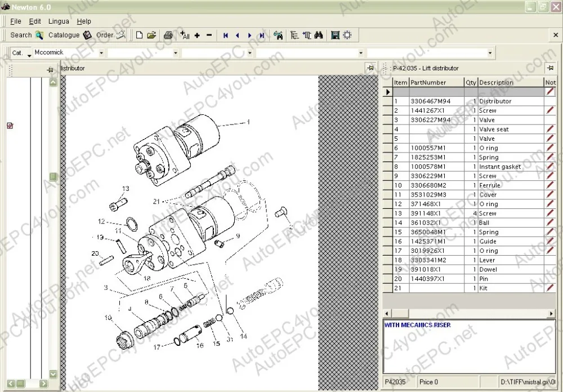Viewport: 563px width, 392px height.
Task: Zoom out using the minus toolbar icon
Action: pos(208,35)
